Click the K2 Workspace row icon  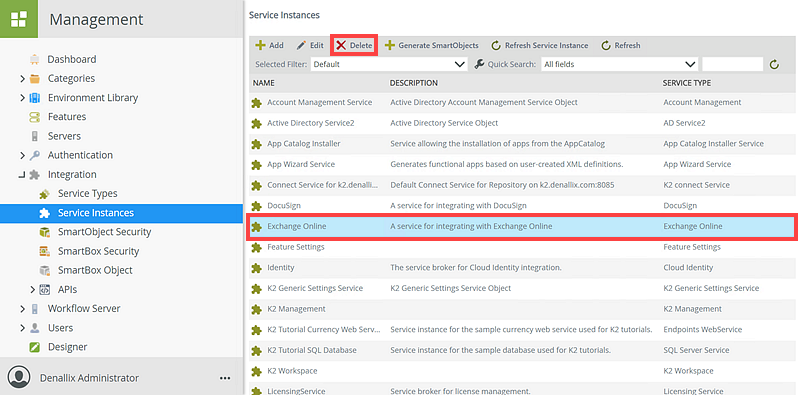[x=256, y=371]
